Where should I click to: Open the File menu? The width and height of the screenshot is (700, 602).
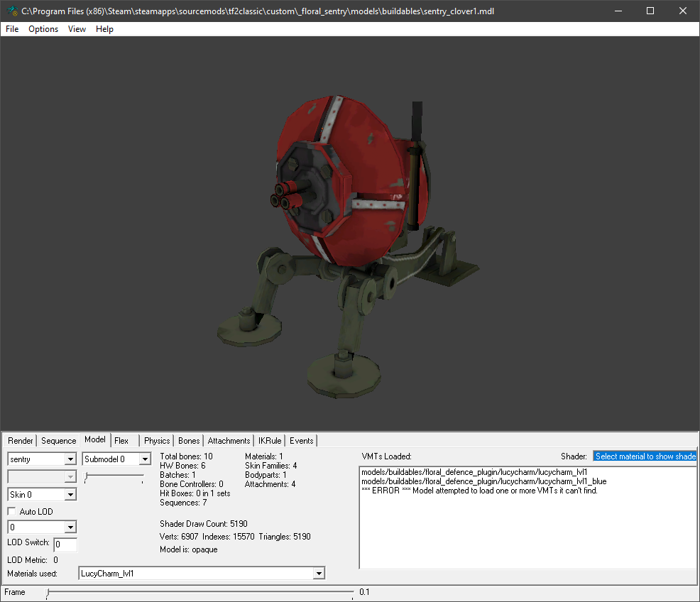point(12,29)
